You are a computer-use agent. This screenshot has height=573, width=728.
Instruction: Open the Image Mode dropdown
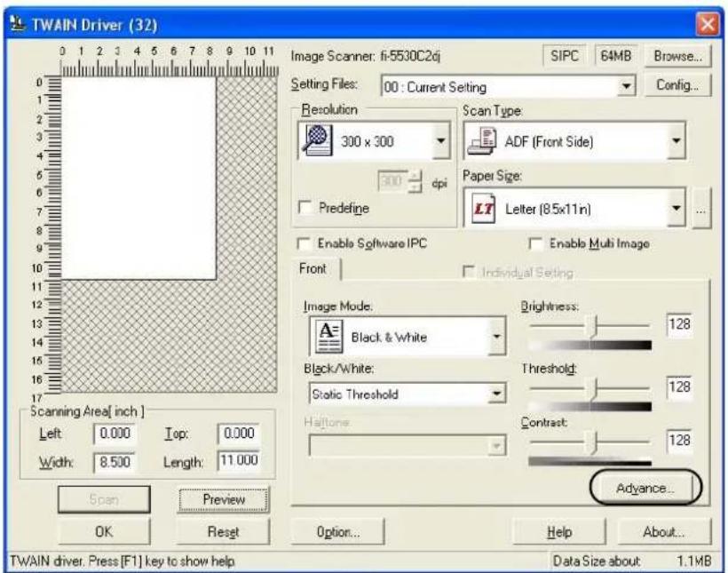click(497, 337)
